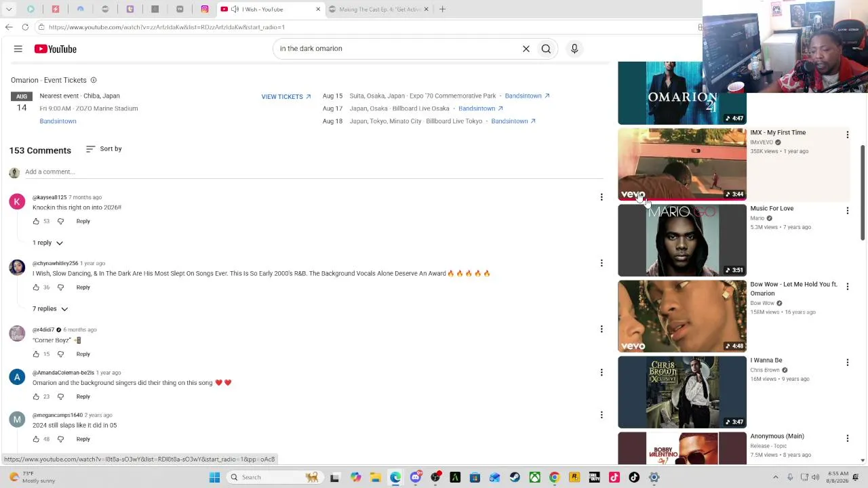Open the YouTube guide hamburger menu

pos(18,49)
